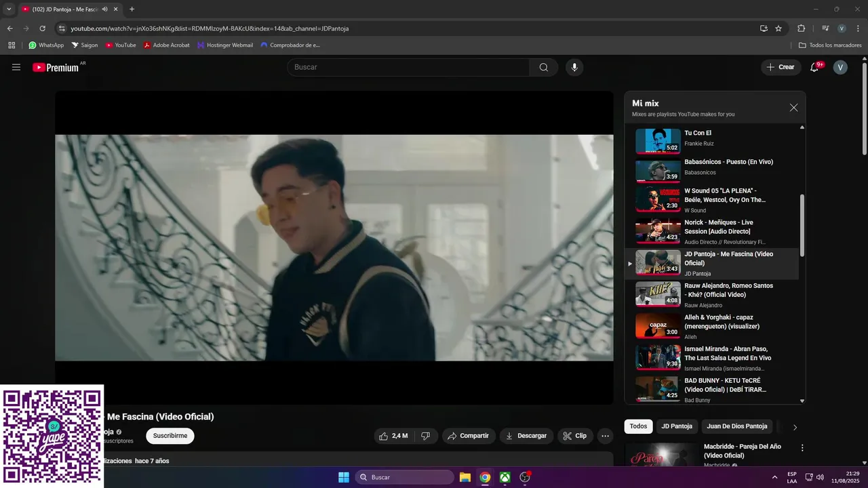Open Adobe Acrobat bookmark

[x=167, y=45]
